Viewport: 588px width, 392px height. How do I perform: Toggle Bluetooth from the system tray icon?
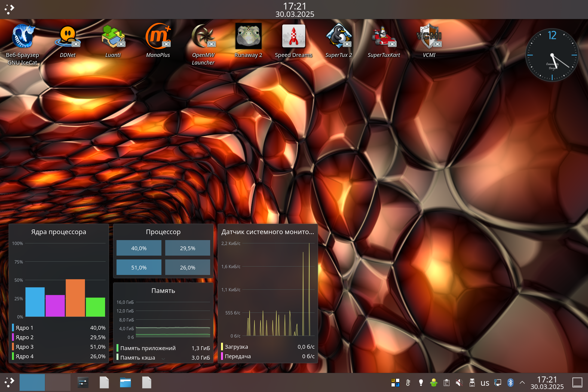[510, 383]
